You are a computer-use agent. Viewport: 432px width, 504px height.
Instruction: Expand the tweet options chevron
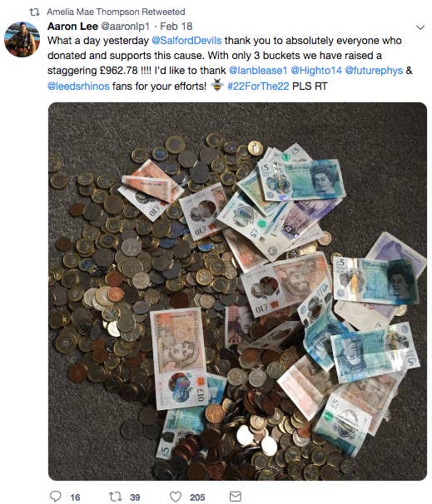pos(420,27)
